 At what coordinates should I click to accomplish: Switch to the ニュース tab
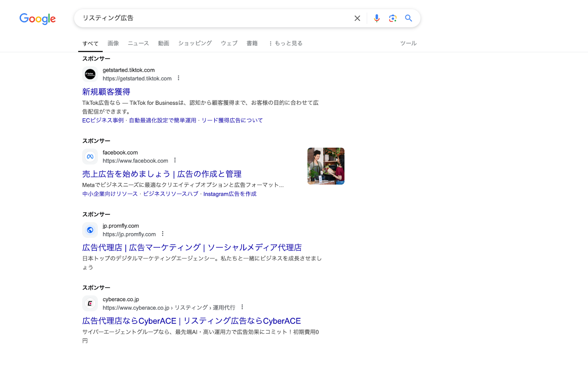tap(138, 43)
